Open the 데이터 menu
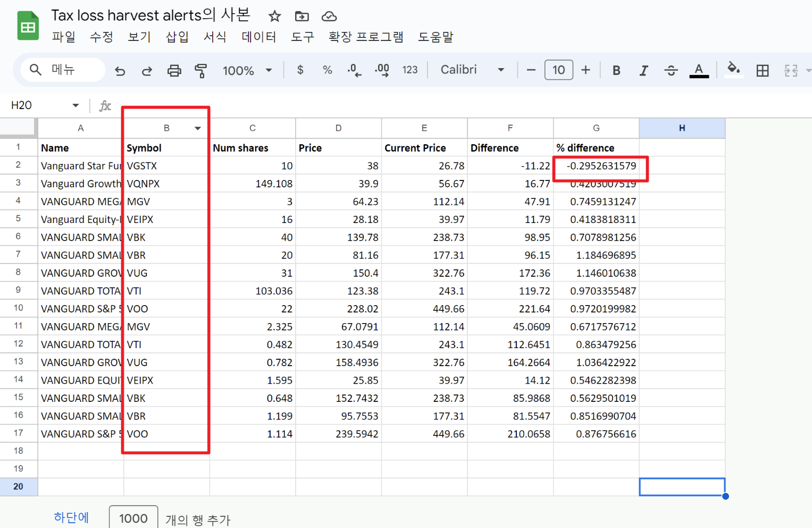The width and height of the screenshot is (812, 528). click(259, 37)
